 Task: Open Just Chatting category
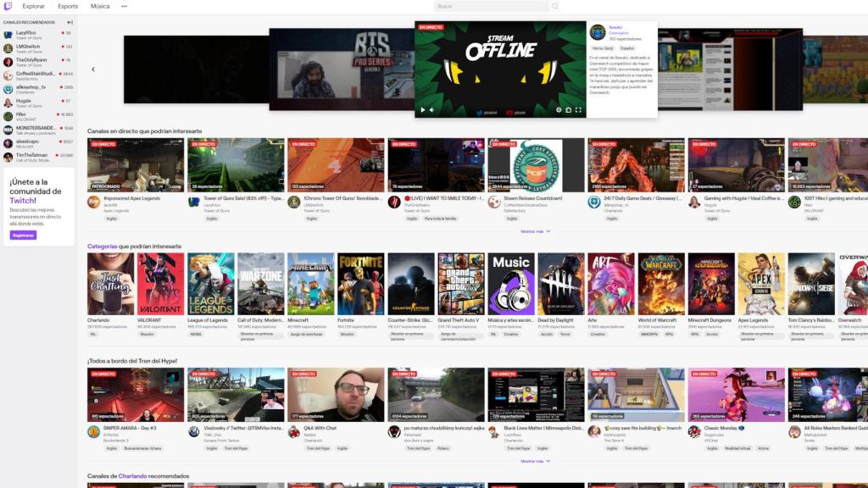click(111, 284)
